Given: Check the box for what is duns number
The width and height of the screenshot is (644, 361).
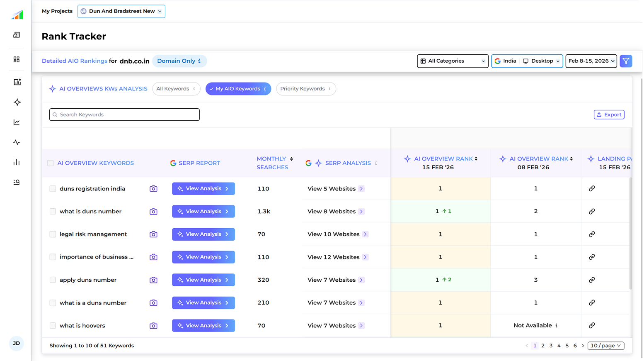Looking at the screenshot, I should (x=53, y=212).
